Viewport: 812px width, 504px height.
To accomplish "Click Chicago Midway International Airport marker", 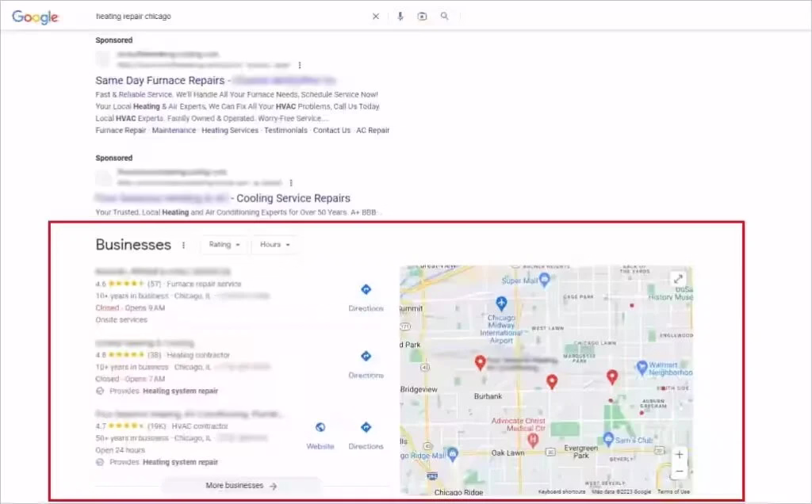I will click(x=501, y=303).
